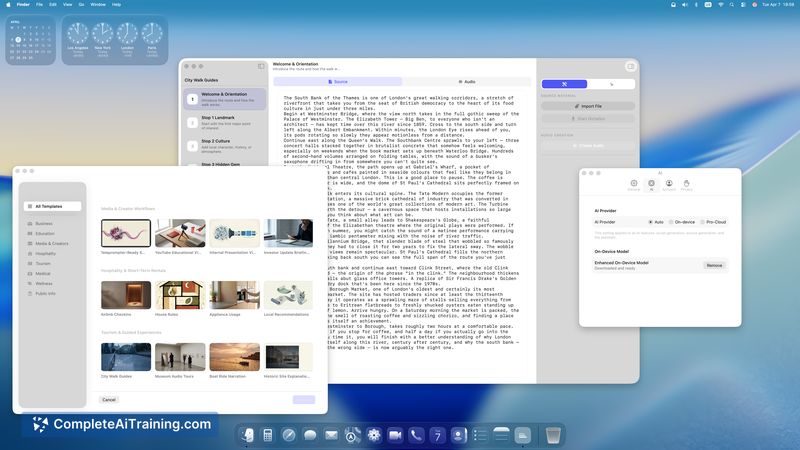This screenshot has width=800, height=450.
Task: Launch Calculator from the Dock
Action: click(267, 435)
